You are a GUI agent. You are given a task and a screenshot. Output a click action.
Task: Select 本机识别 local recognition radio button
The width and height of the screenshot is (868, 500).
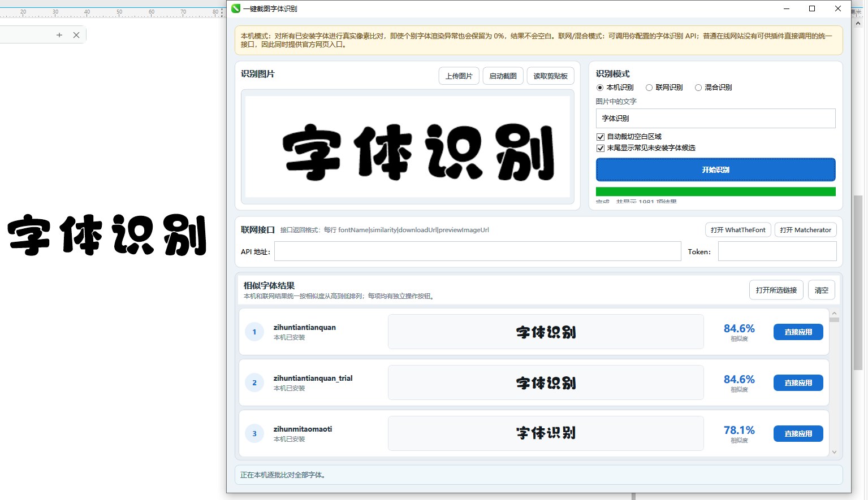pos(600,88)
